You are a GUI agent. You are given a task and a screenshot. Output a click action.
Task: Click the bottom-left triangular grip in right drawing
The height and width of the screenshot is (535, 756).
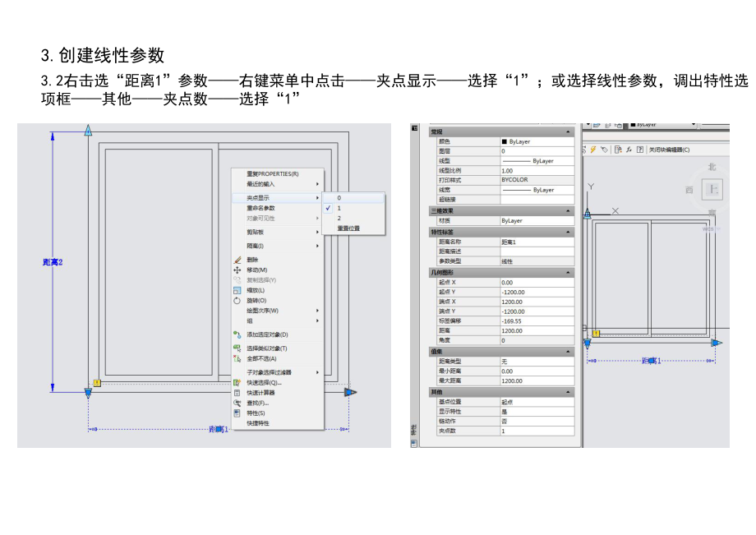[x=588, y=344]
